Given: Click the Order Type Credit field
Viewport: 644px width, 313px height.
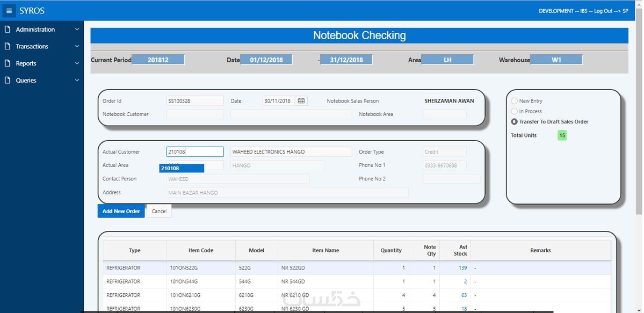Looking at the screenshot, I should point(445,152).
